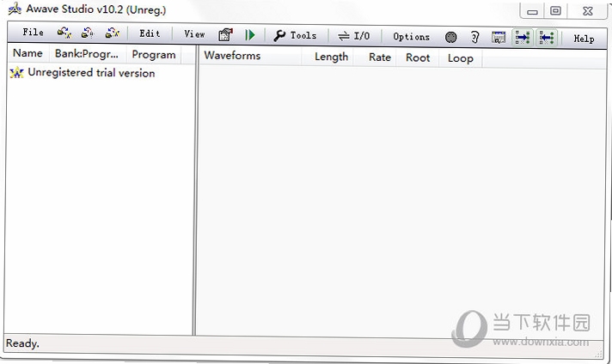The height and width of the screenshot is (364, 612).
Task: Click the MIDI connector icon after Options
Action: 450,38
